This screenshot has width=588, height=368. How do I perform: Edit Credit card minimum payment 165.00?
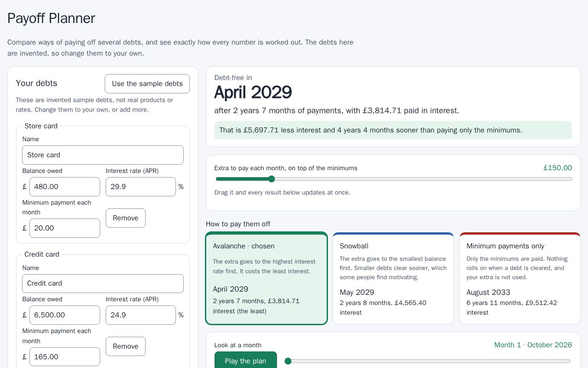click(x=65, y=357)
